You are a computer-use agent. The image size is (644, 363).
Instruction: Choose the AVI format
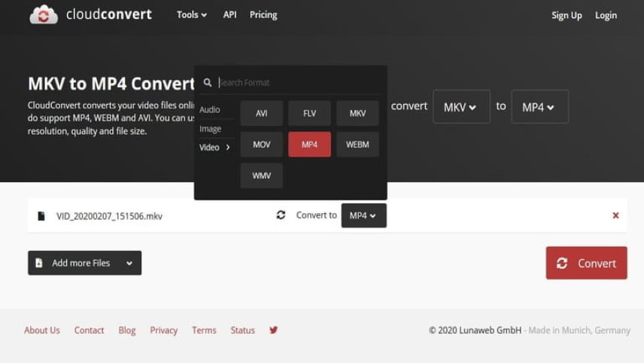tap(262, 113)
